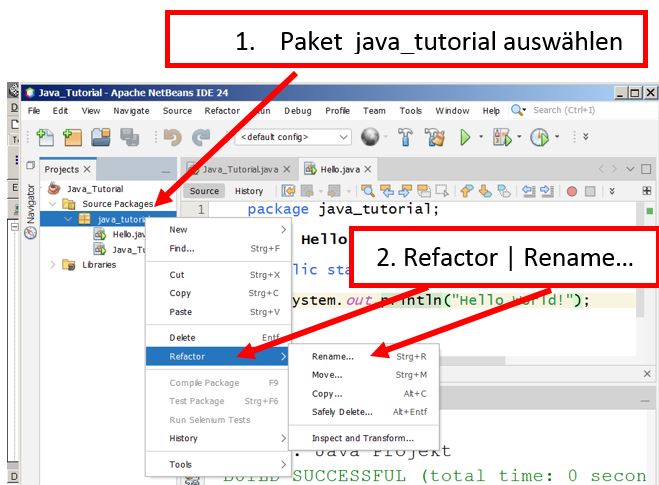Image resolution: width=659 pixels, height=485 pixels.
Task: Start macro recording with red circle icon
Action: tap(572, 192)
